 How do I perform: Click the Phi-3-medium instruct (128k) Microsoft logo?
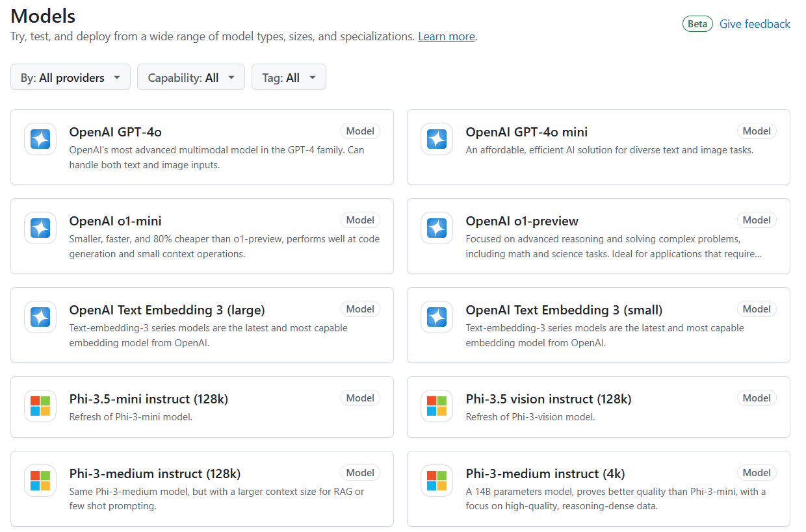(40, 481)
